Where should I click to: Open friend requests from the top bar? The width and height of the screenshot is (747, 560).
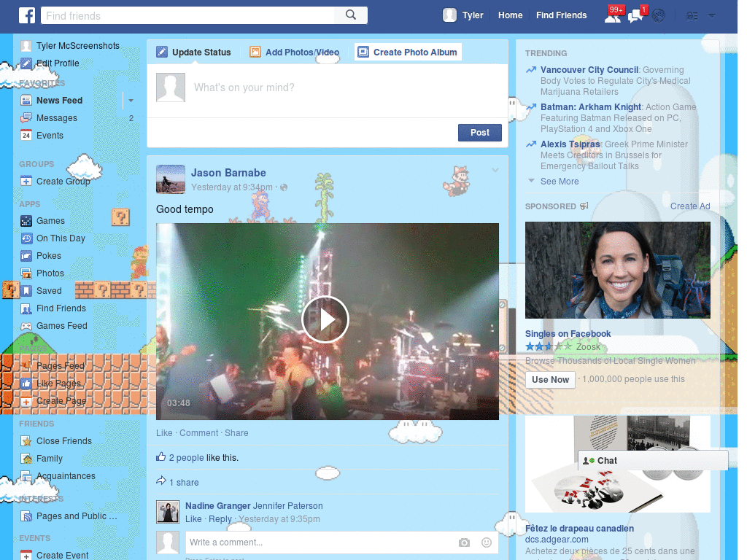pos(611,15)
